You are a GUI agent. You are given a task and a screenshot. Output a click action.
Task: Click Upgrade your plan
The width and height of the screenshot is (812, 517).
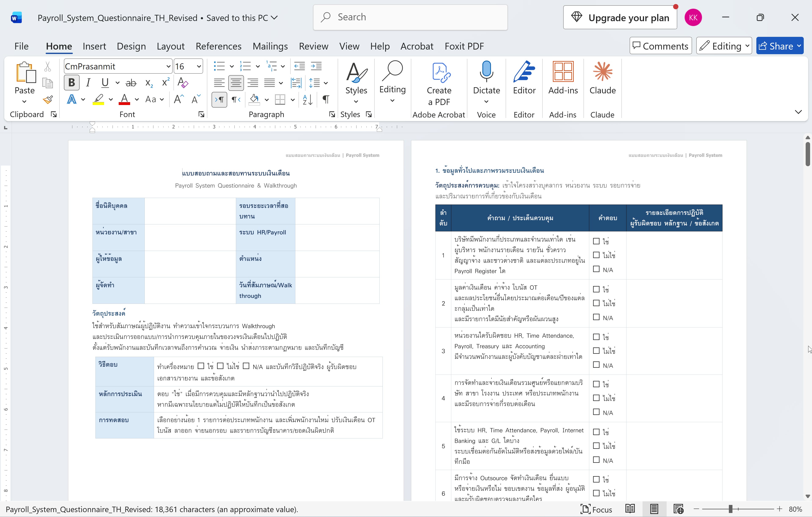620,18
